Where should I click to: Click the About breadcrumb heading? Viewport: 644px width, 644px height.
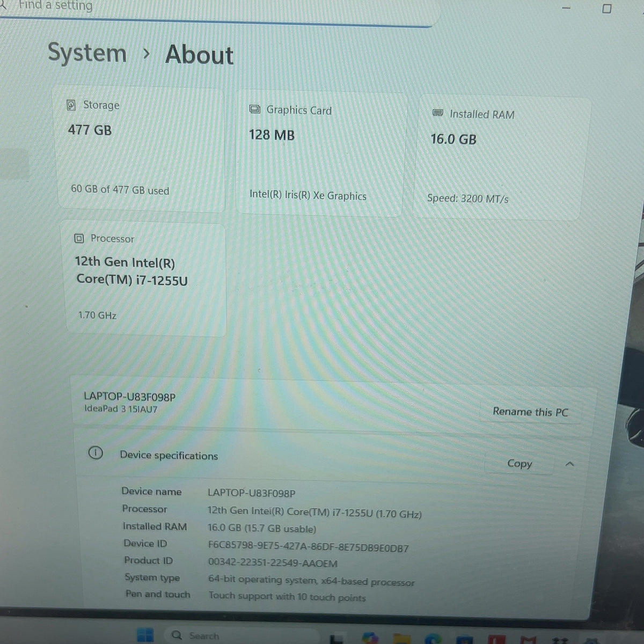click(x=199, y=55)
